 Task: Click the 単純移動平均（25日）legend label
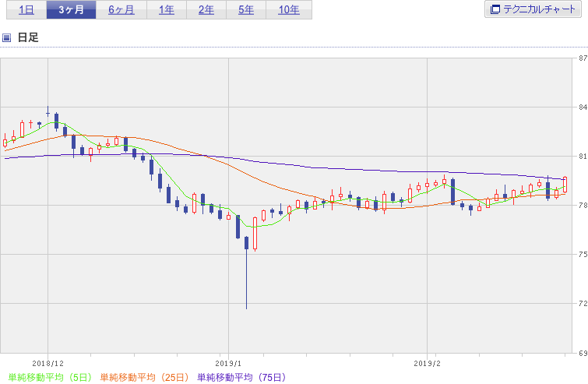pyautogui.click(x=144, y=377)
